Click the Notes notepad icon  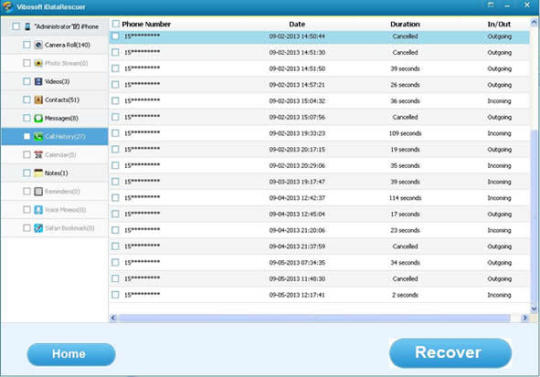click(x=38, y=173)
